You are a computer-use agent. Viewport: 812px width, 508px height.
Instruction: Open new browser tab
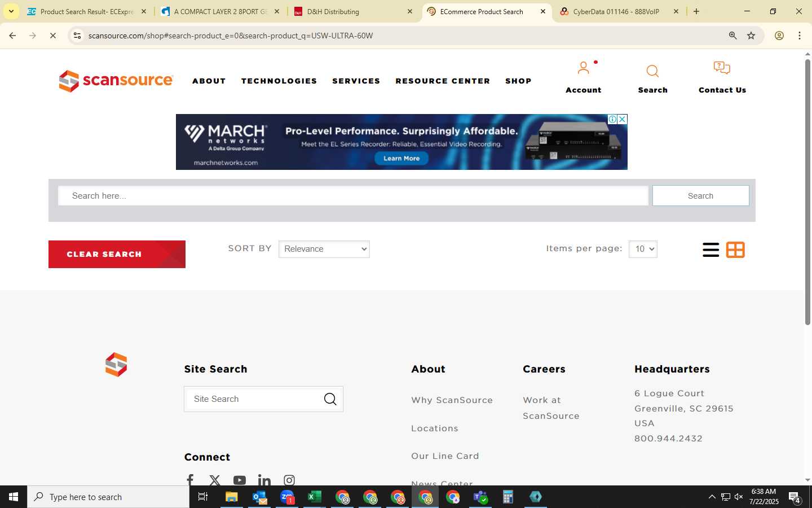coord(696,11)
